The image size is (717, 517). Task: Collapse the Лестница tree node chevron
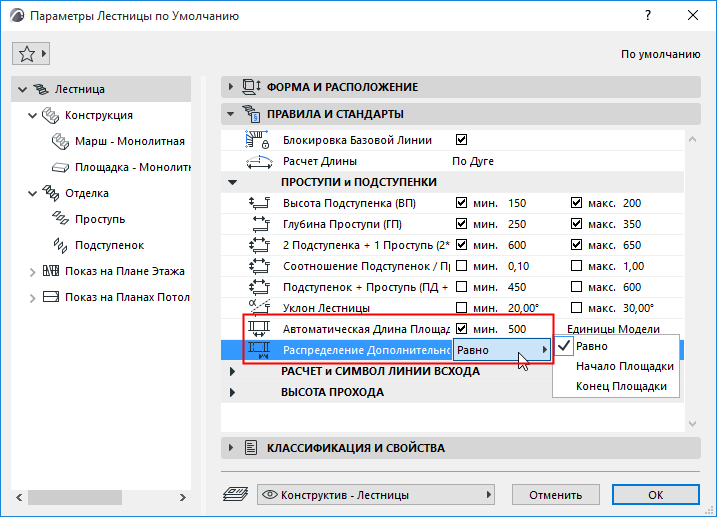click(22, 90)
